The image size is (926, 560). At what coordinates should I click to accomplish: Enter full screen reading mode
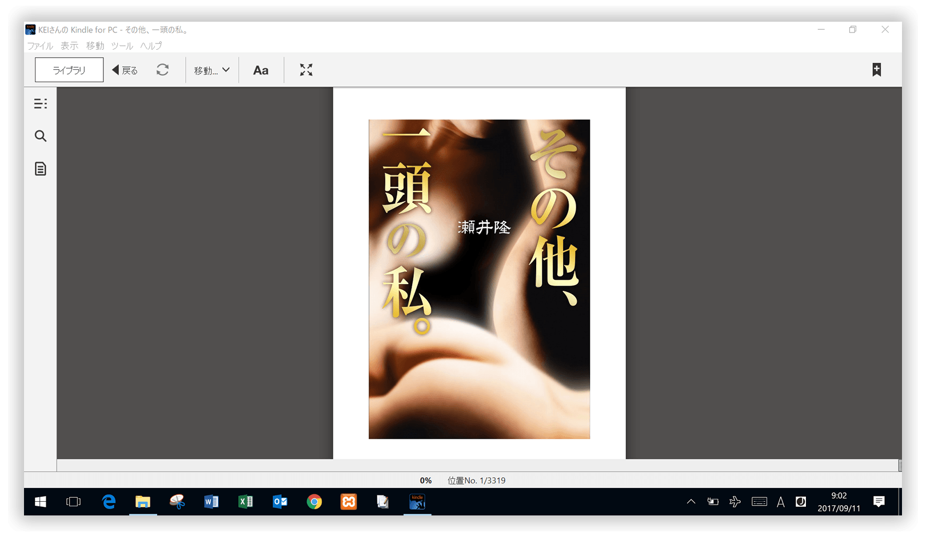(306, 70)
